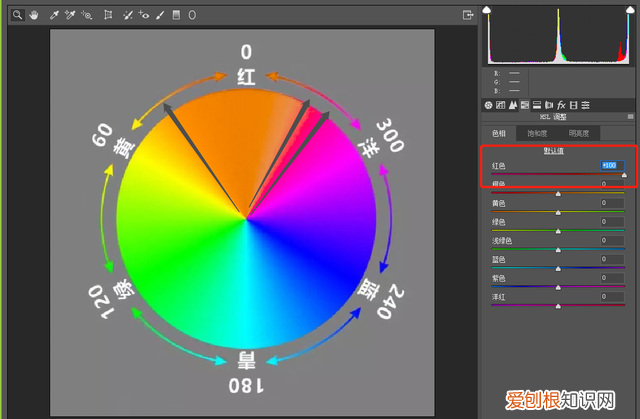Toggle highlight clipping warning in histogram
This screenshot has height=419, width=640.
pyautogui.click(x=628, y=10)
